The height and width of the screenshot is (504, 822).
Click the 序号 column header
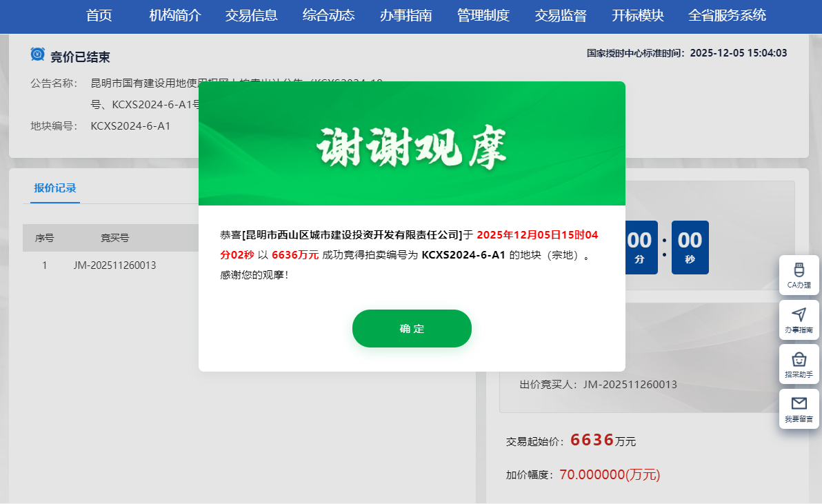tap(45, 239)
